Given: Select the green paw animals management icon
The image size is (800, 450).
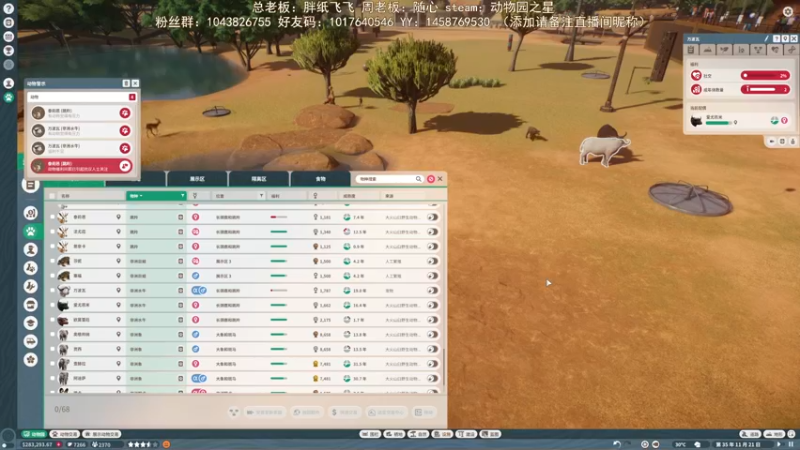Looking at the screenshot, I should click(x=31, y=232).
